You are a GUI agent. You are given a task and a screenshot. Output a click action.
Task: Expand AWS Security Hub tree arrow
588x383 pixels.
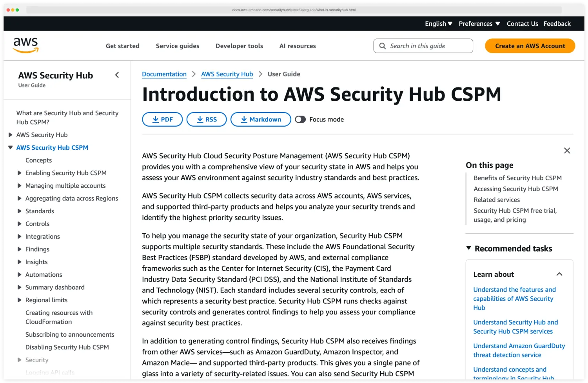click(11, 135)
